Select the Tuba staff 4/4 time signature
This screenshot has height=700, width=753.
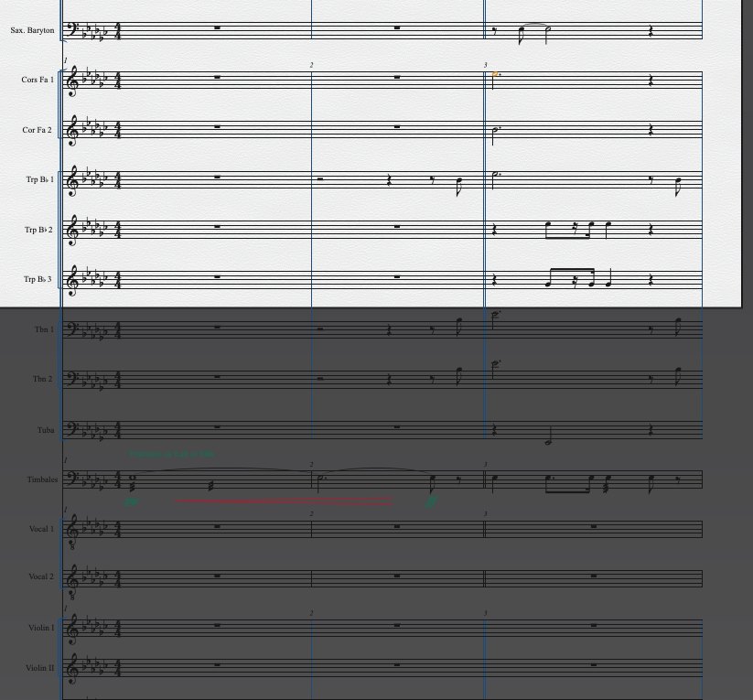pos(118,429)
